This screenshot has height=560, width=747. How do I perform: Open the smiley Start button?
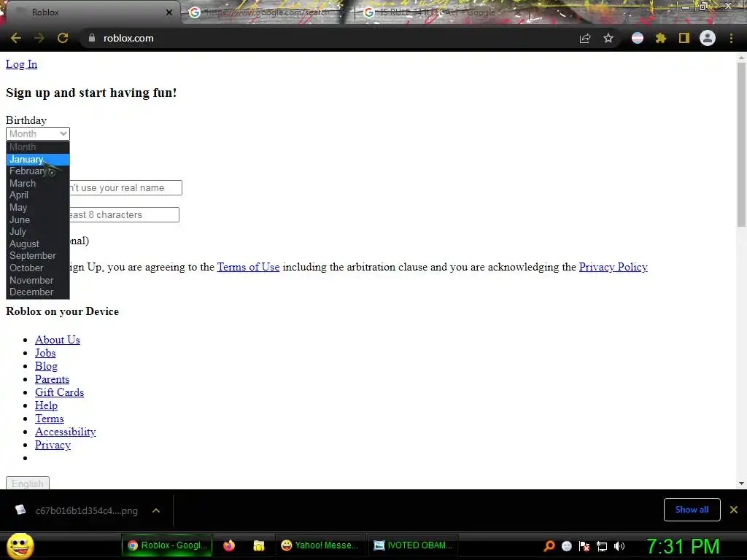click(20, 545)
